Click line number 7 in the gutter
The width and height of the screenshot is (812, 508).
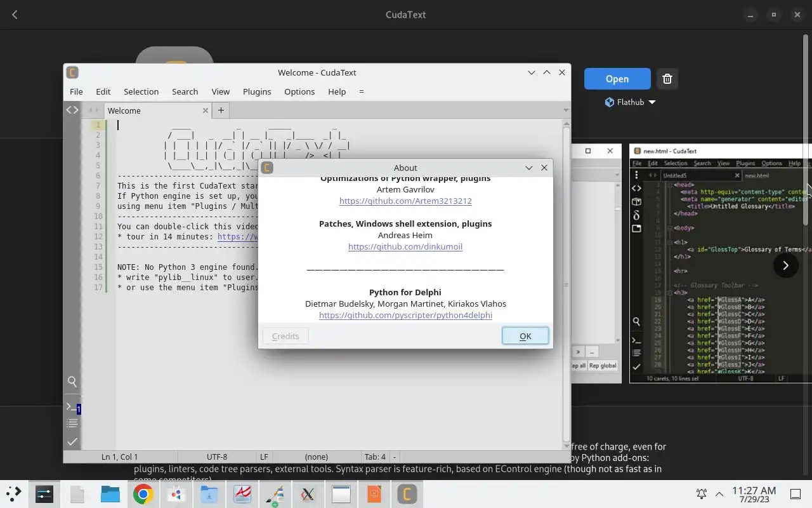(98, 185)
